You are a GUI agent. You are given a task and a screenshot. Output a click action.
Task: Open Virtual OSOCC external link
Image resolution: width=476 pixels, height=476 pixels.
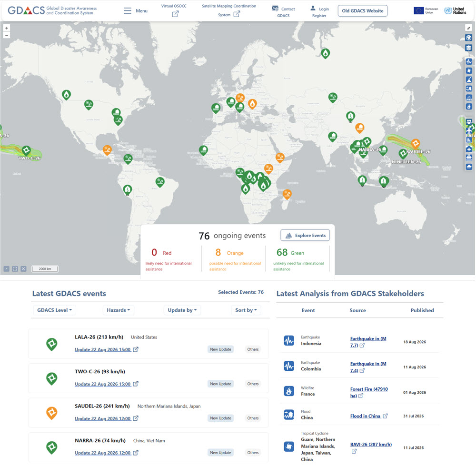[x=174, y=10]
